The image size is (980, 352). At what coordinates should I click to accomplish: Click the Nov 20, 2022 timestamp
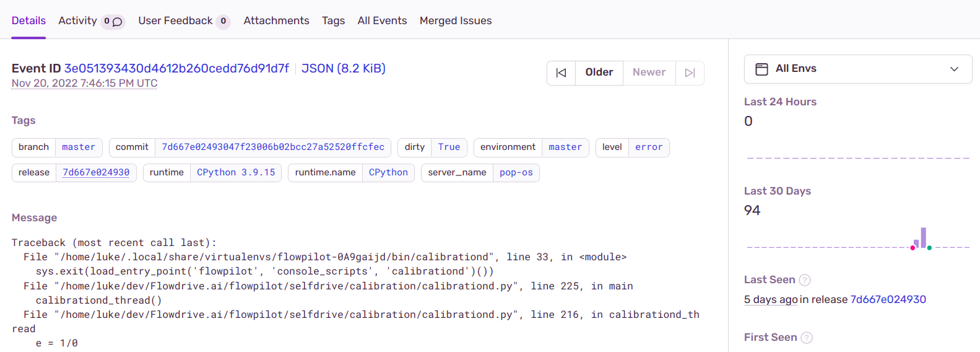coord(84,83)
